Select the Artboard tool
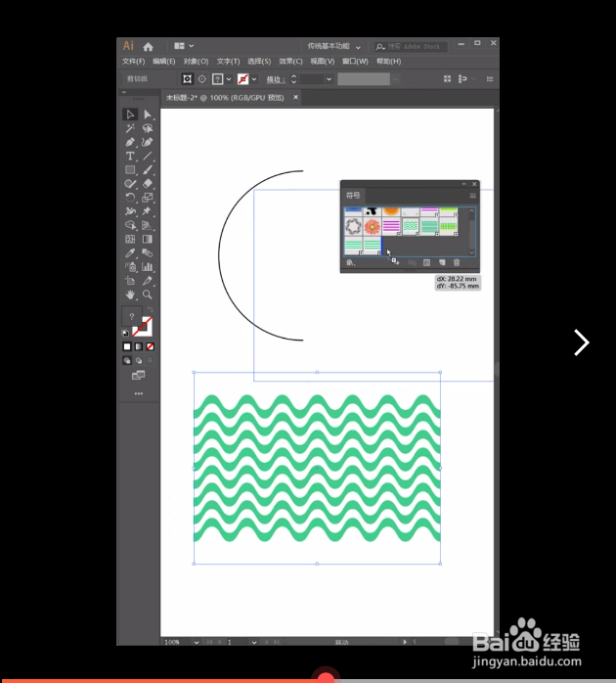This screenshot has height=683, width=616. [x=130, y=281]
